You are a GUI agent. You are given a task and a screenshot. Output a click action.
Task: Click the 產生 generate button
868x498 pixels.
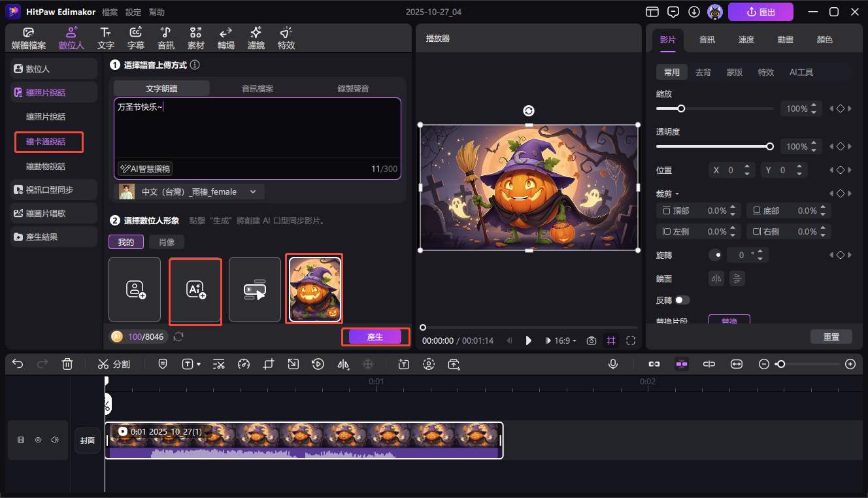click(x=375, y=337)
